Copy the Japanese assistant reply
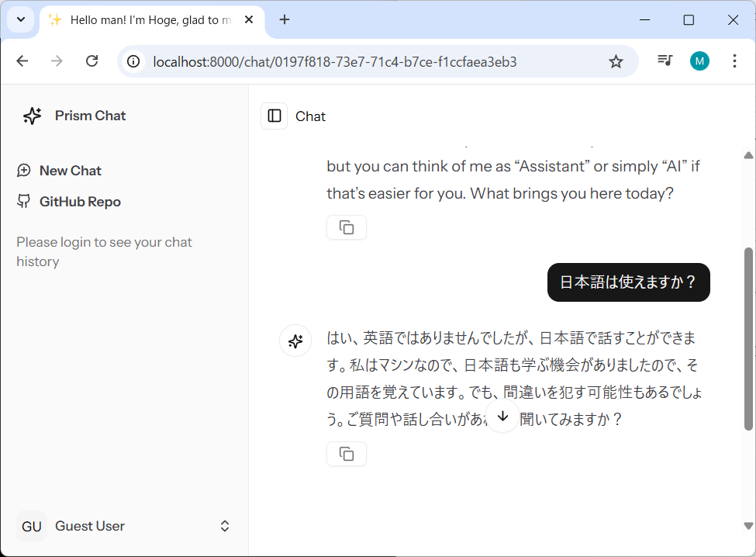The height and width of the screenshot is (557, 756). 347,454
